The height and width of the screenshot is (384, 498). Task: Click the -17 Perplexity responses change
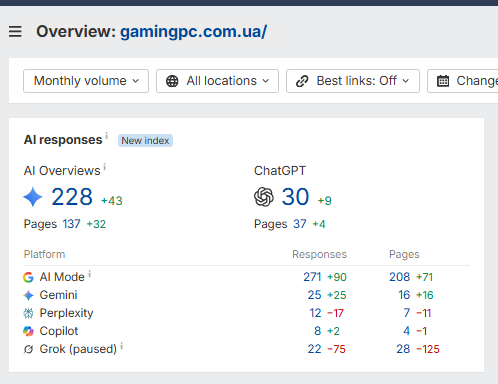pos(335,313)
